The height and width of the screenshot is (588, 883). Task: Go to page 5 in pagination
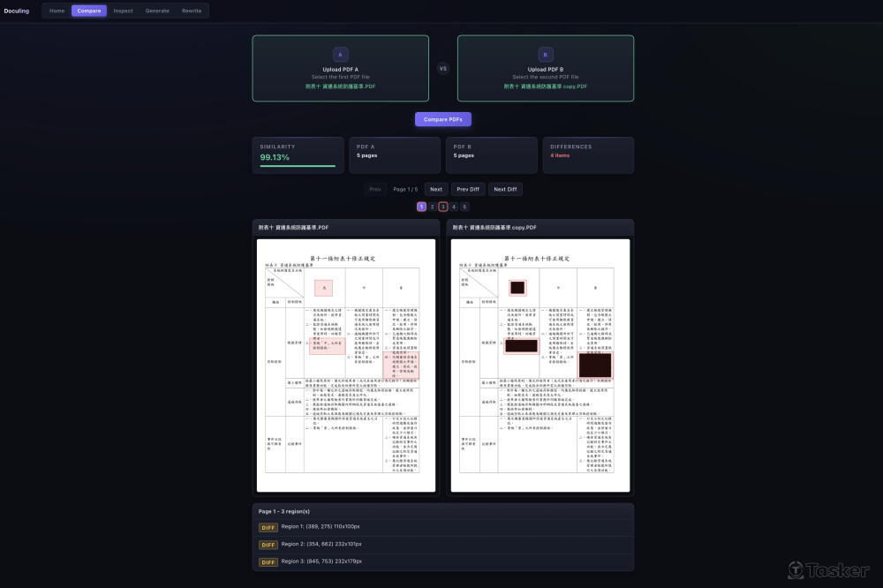(x=464, y=207)
